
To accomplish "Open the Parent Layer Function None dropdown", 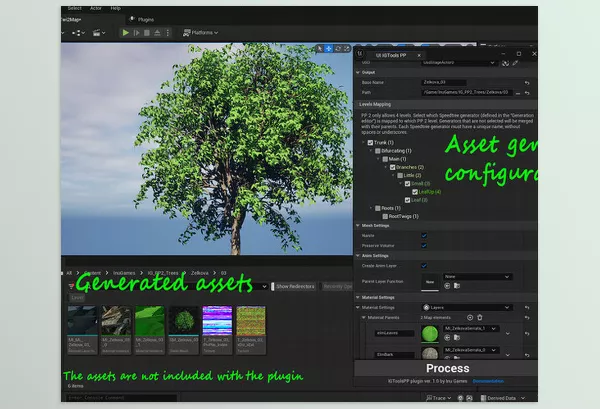I will [x=478, y=277].
